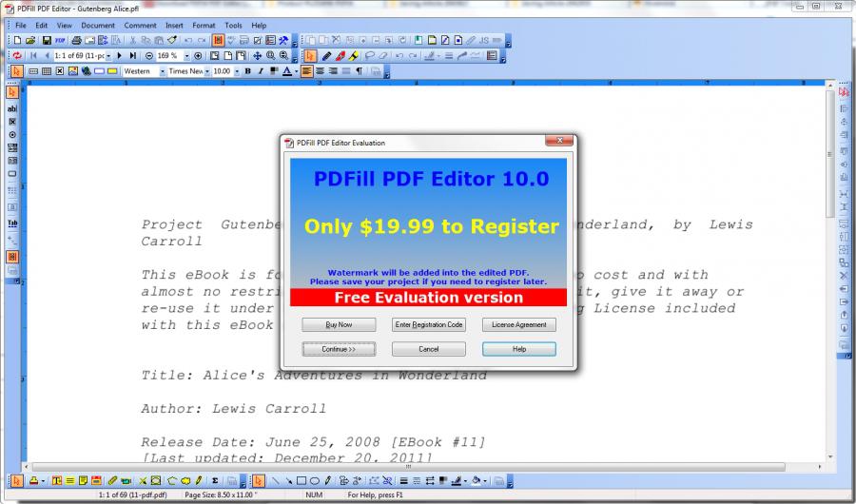Toggle align left button
Image resolution: width=856 pixels, height=504 pixels.
(x=307, y=71)
